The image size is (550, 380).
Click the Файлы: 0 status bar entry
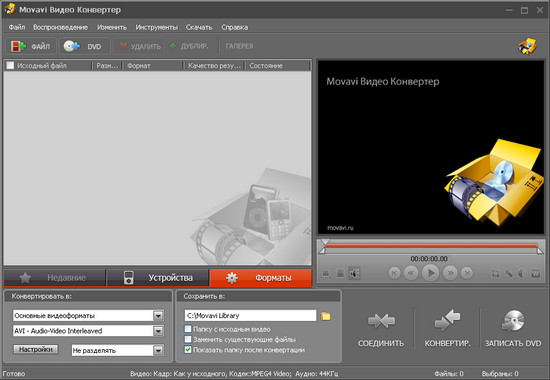(x=449, y=374)
